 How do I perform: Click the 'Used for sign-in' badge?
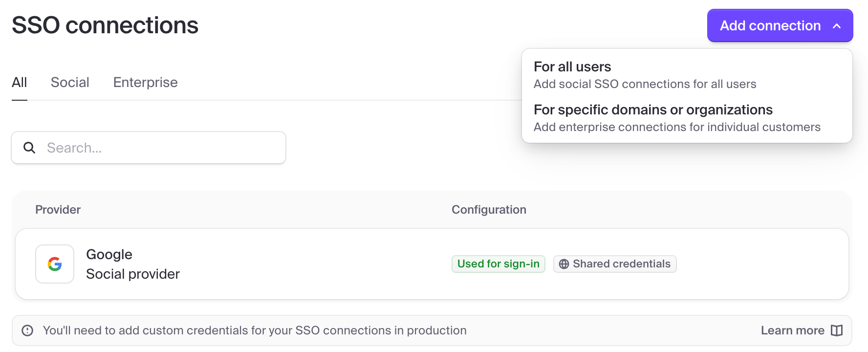click(499, 264)
